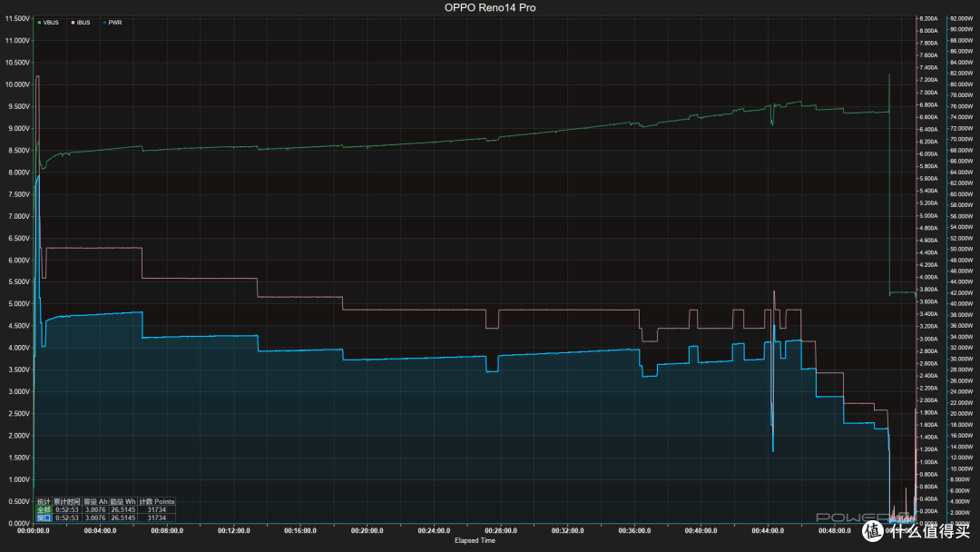Click the 00:24:00.0 time axis marker
This screenshot has width=980, height=552.
pyautogui.click(x=434, y=531)
